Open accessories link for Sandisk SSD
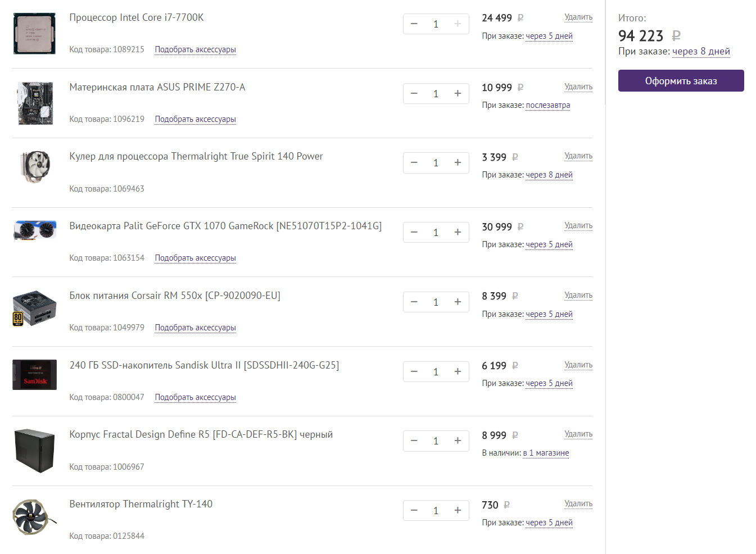This screenshot has width=756, height=554. click(195, 397)
